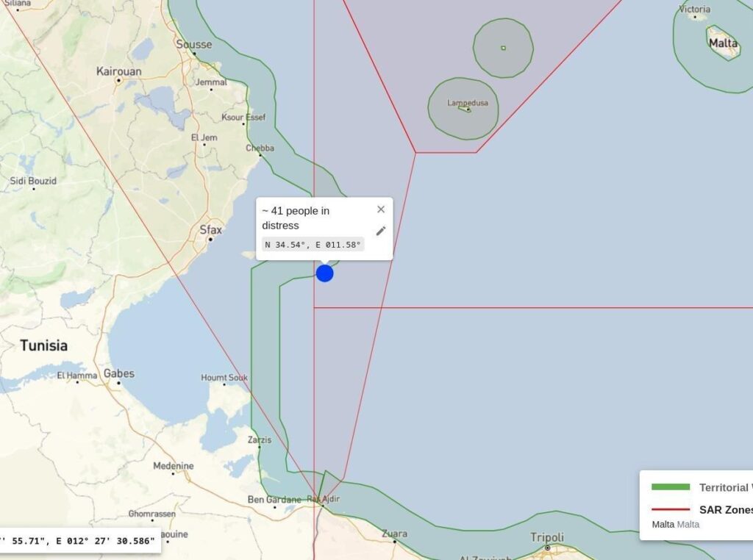Image resolution: width=753 pixels, height=560 pixels.
Task: Copy the N 34.54° coordinates chip
Action: pos(313,245)
